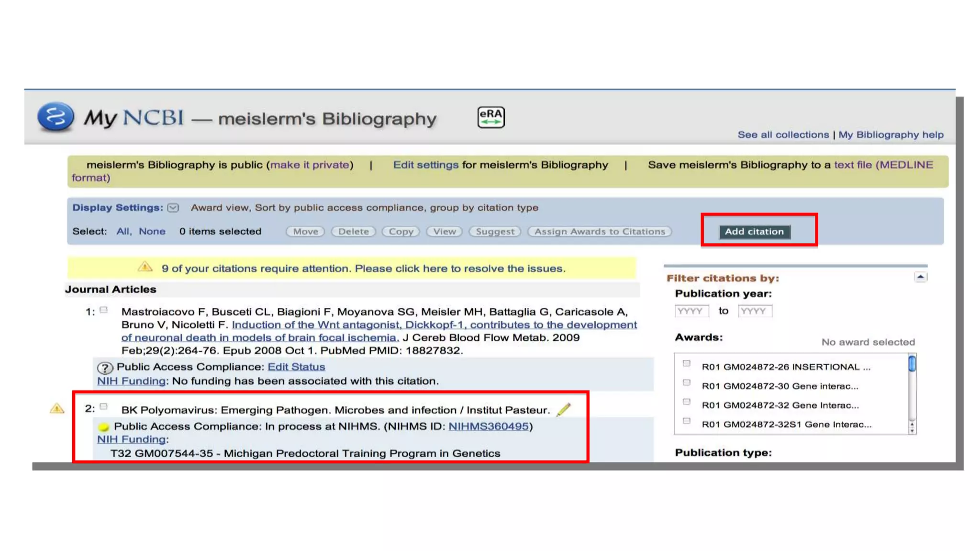Click the Suggest toolbar button
The height and width of the screenshot is (551, 980).
pyautogui.click(x=495, y=232)
